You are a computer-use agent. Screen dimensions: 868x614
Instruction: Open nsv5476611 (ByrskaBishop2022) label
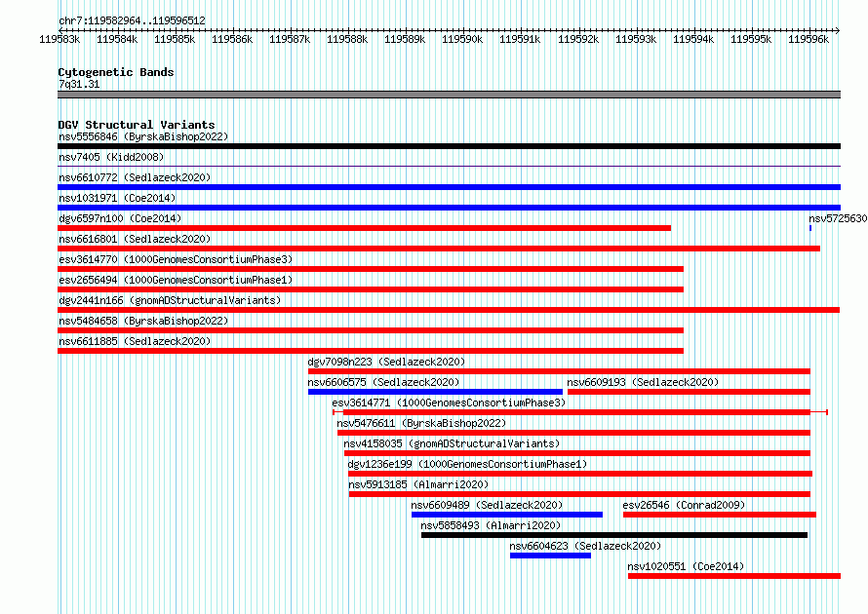pyautogui.click(x=421, y=423)
